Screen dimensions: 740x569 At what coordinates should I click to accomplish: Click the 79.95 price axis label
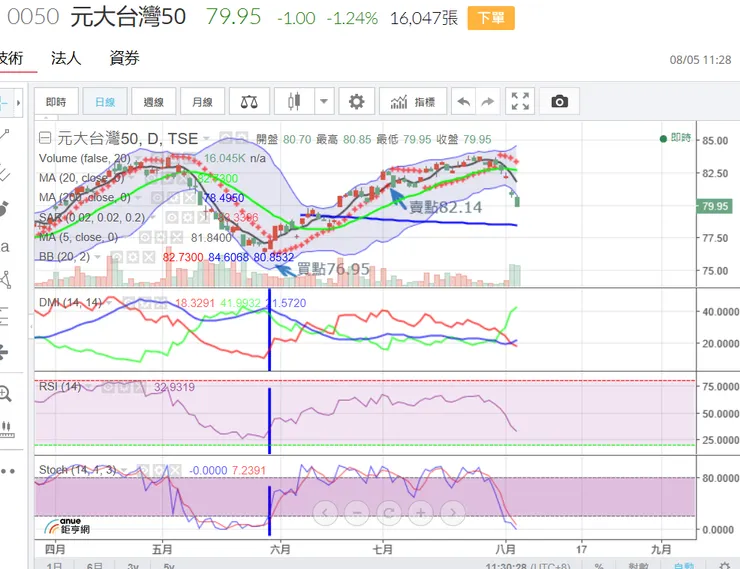click(715, 206)
